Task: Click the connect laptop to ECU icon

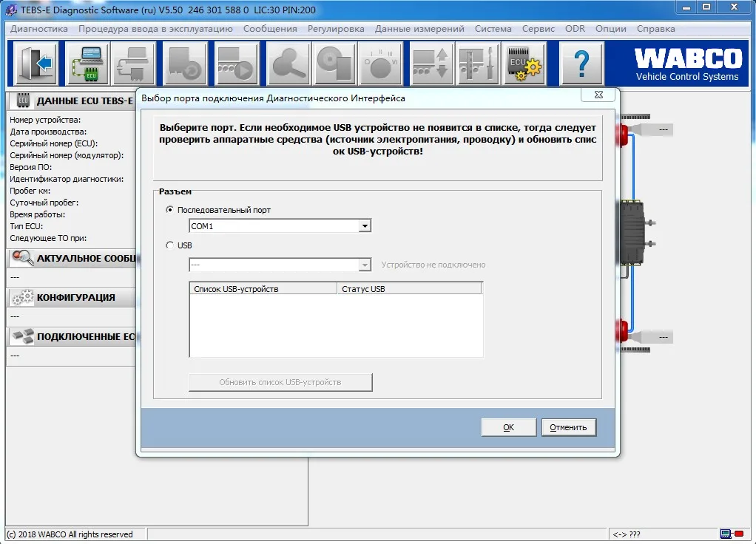Action: [87, 64]
